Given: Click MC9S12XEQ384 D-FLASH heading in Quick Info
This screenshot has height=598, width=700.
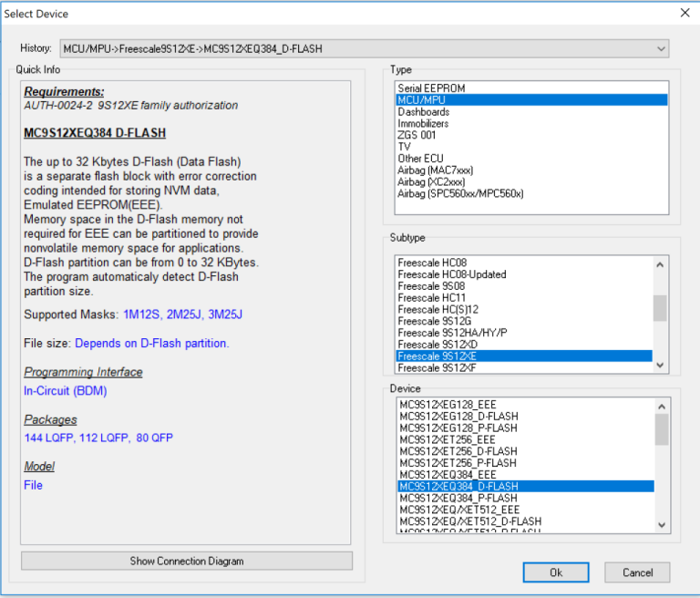Looking at the screenshot, I should pos(95,133).
